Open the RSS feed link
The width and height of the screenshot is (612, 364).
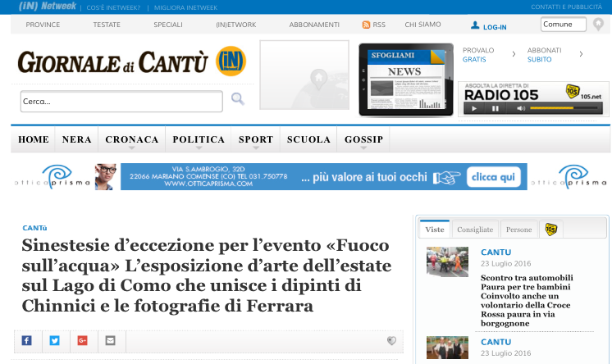pyautogui.click(x=374, y=25)
